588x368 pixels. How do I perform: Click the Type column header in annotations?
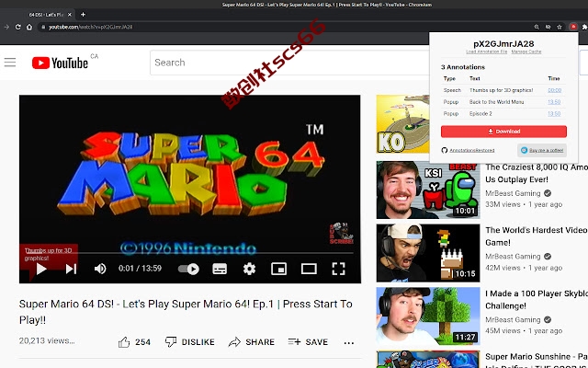tap(449, 79)
